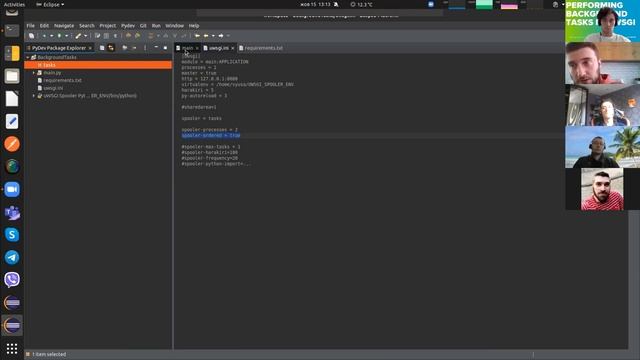Open the Files manager dock icon
Viewport: 640px width, 360px height.
coord(12,76)
